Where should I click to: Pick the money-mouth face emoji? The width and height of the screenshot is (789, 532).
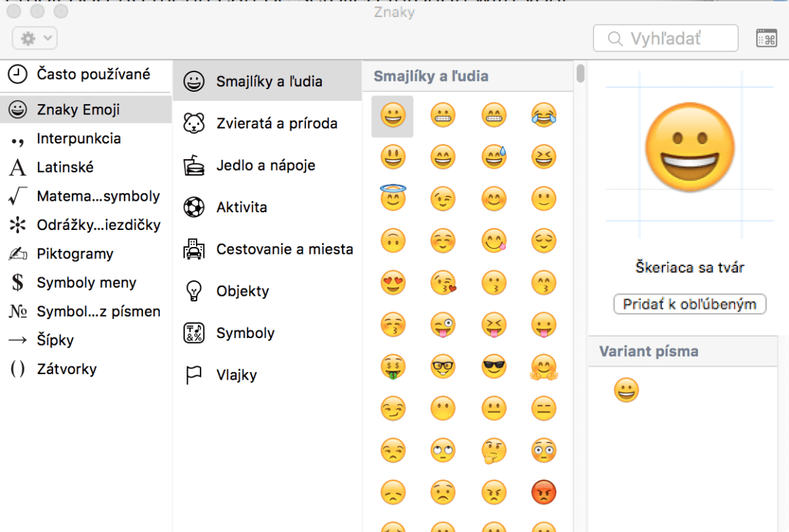392,367
